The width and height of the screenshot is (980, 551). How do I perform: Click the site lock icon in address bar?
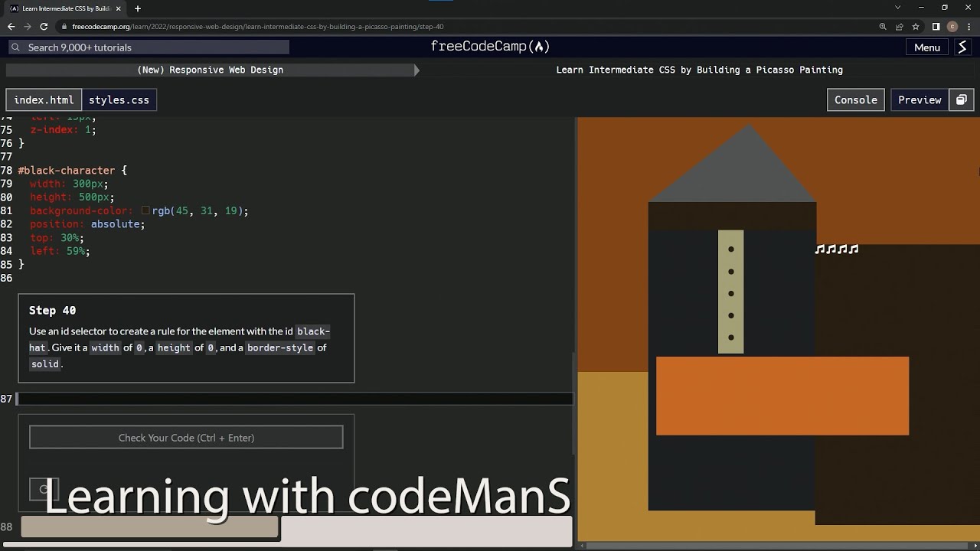[x=65, y=27]
